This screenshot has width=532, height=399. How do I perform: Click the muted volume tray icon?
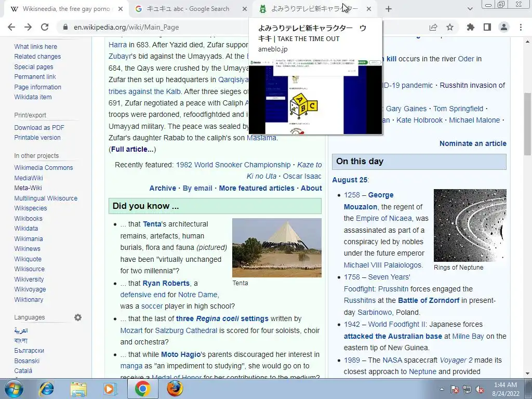[x=480, y=389]
